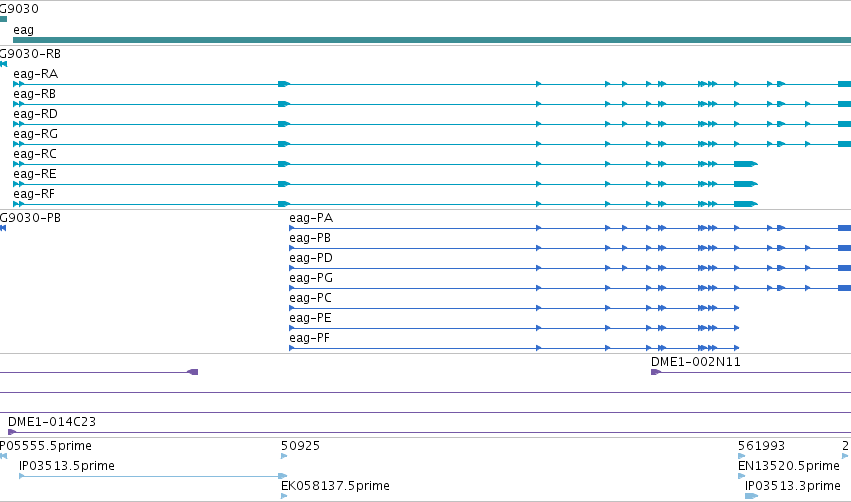This screenshot has height=502, width=851.
Task: Click the eag-PD protein label
Action: coord(311,258)
